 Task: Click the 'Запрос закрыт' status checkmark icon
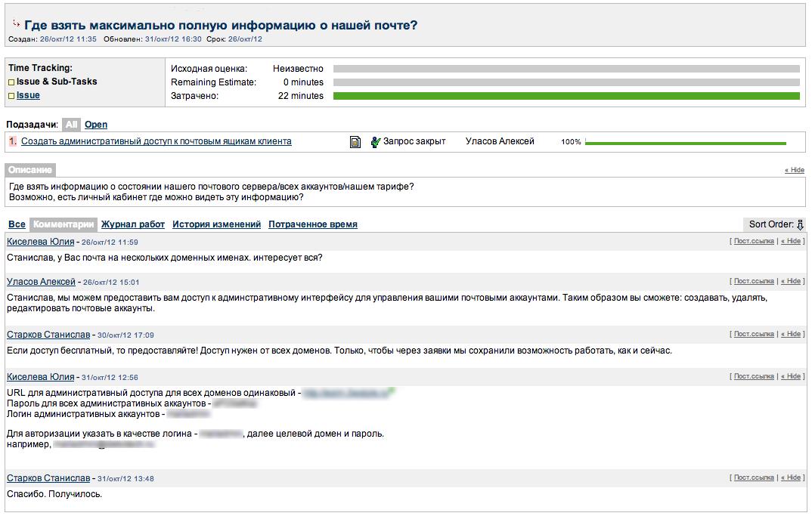[x=376, y=142]
